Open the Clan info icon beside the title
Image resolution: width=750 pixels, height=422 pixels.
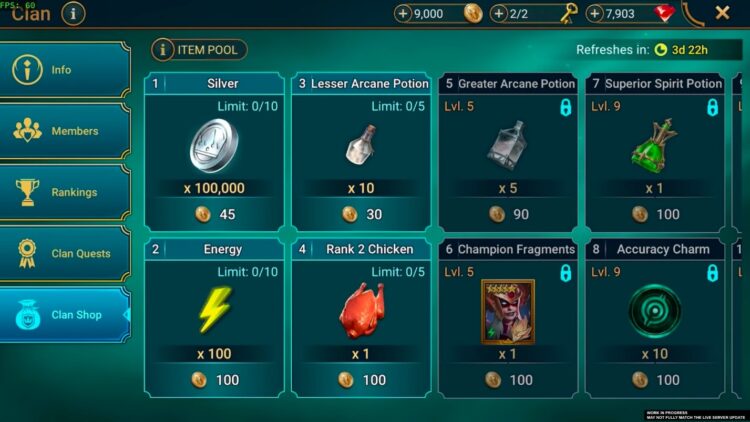[73, 13]
